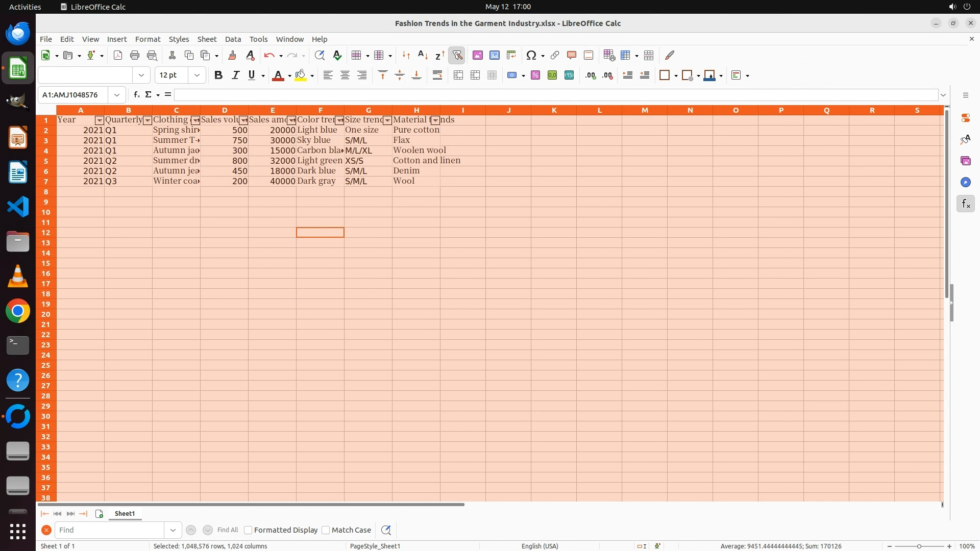Viewport: 980px width, 551px height.
Task: Enable the Formatted Display checkbox
Action: pos(248,530)
